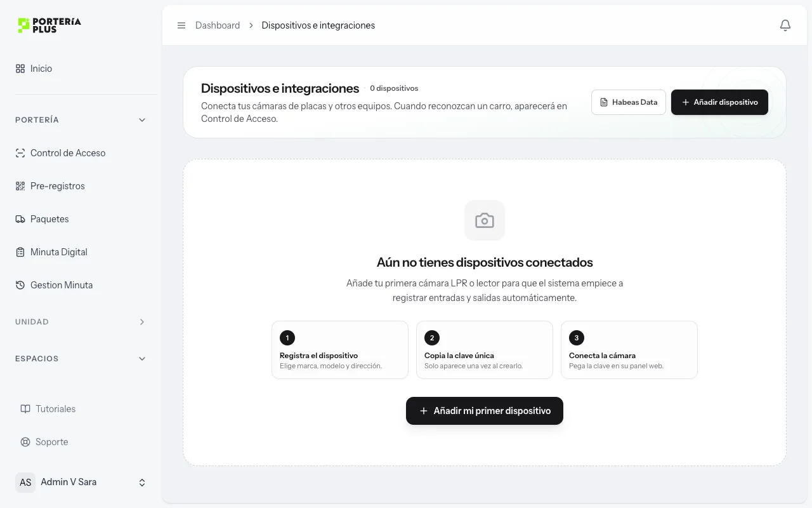Open the notifications bell

click(785, 25)
